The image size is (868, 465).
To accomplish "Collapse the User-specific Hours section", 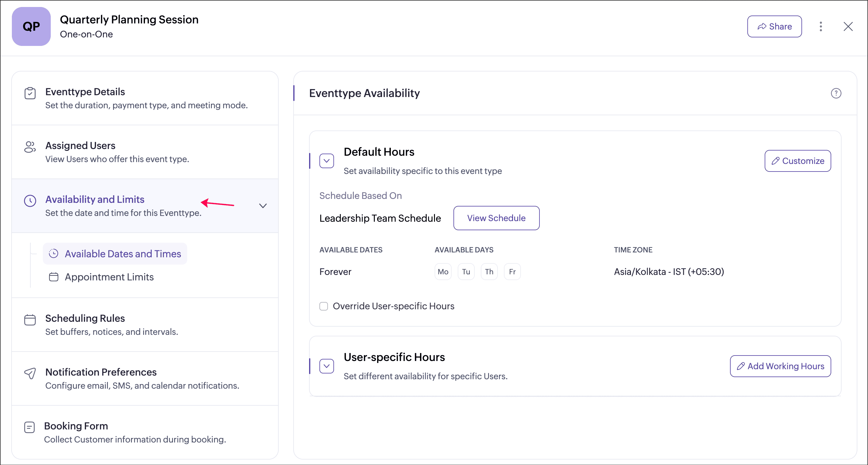I will [x=326, y=366].
